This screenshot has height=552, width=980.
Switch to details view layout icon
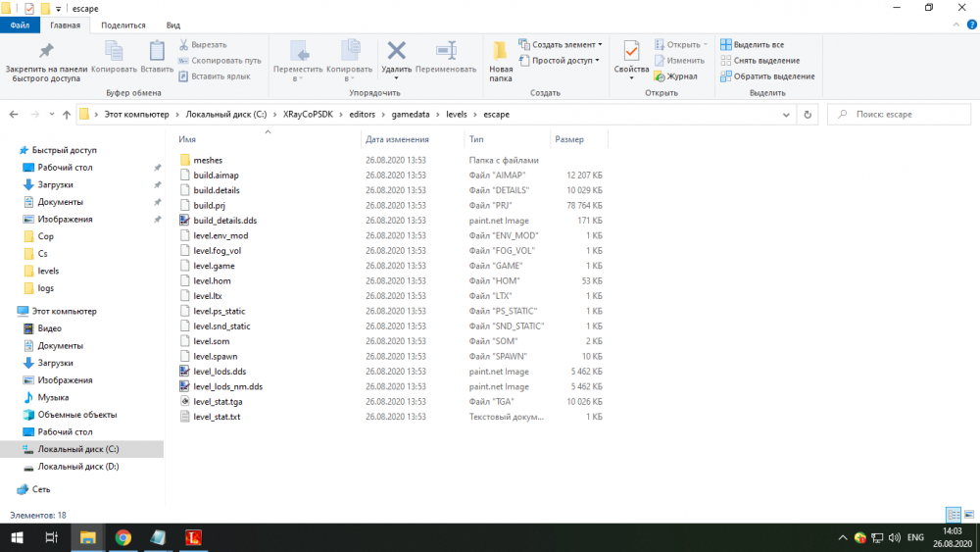click(x=954, y=515)
